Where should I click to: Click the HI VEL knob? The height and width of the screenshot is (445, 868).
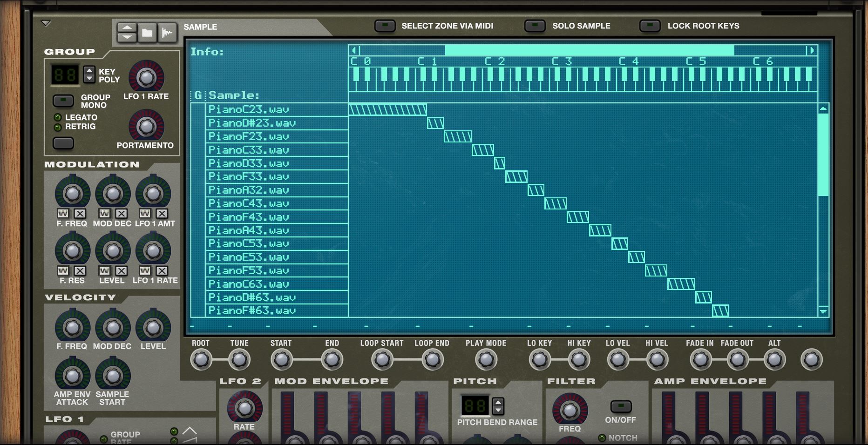[x=657, y=359]
